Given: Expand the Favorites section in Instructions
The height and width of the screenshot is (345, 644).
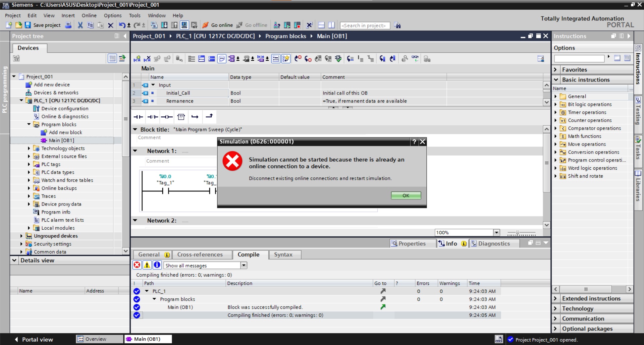Looking at the screenshot, I should 556,70.
